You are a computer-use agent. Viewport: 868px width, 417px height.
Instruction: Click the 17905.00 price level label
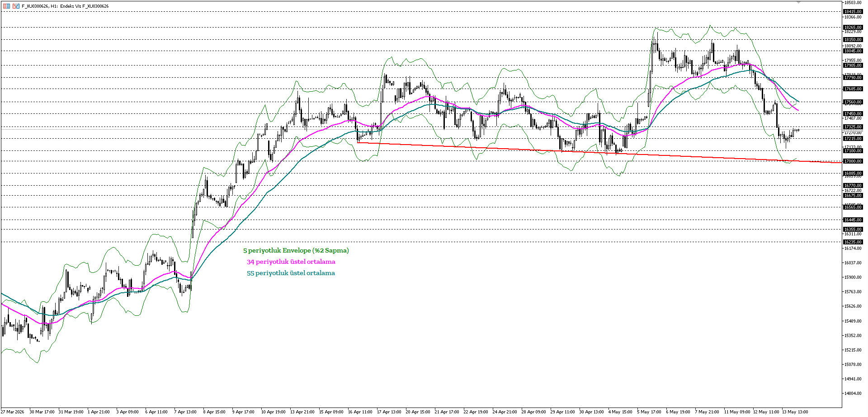[853, 66]
